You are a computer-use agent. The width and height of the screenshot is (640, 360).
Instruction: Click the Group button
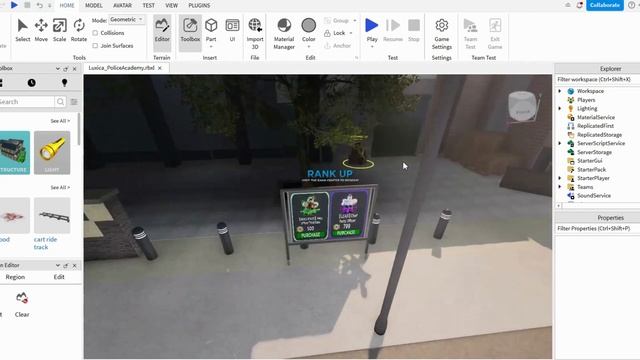click(x=337, y=20)
